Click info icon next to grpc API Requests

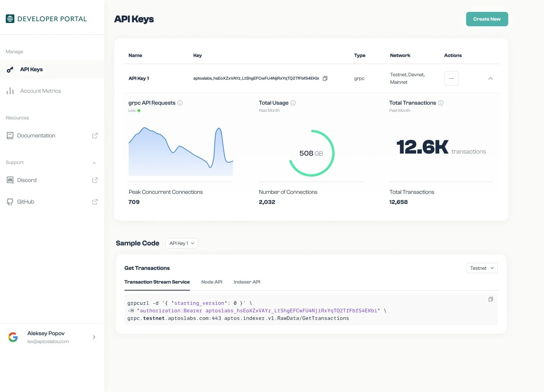click(180, 103)
